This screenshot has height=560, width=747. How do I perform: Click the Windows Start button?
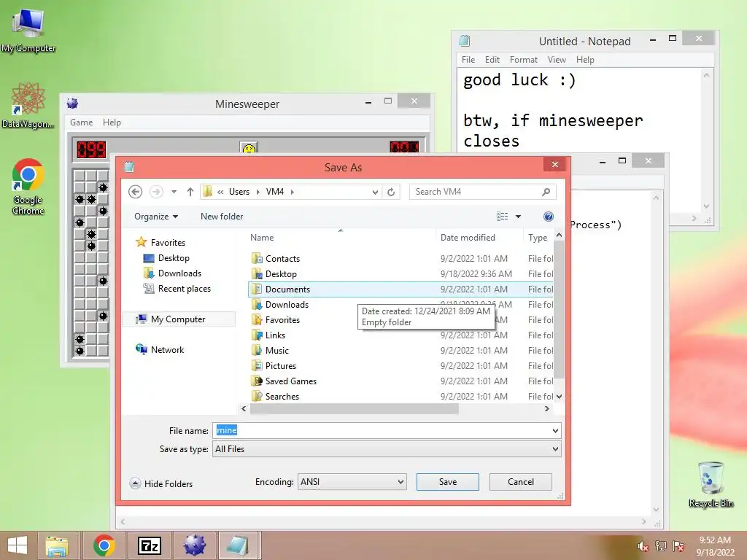(18, 545)
